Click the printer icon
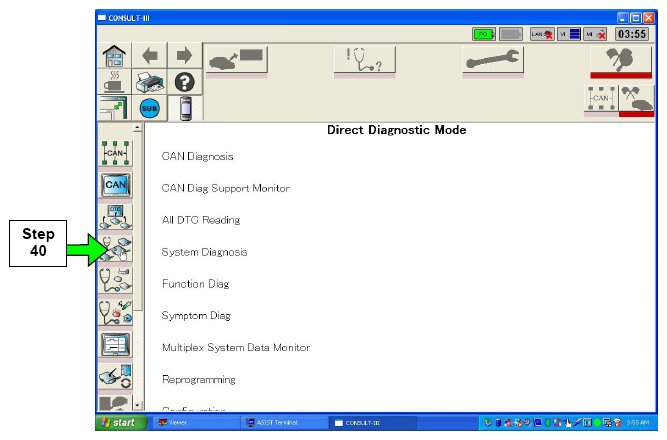The image size is (667, 440). (150, 83)
